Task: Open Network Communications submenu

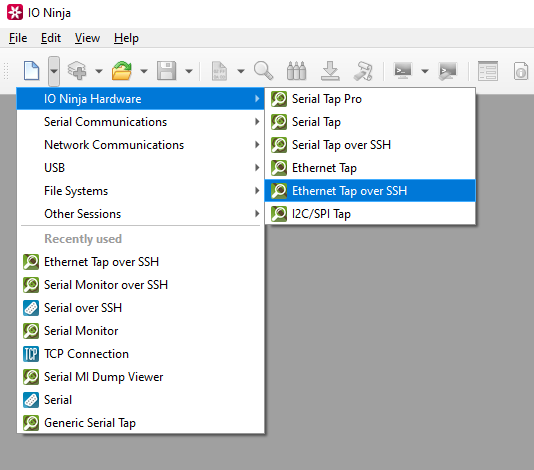Action: tap(141, 145)
